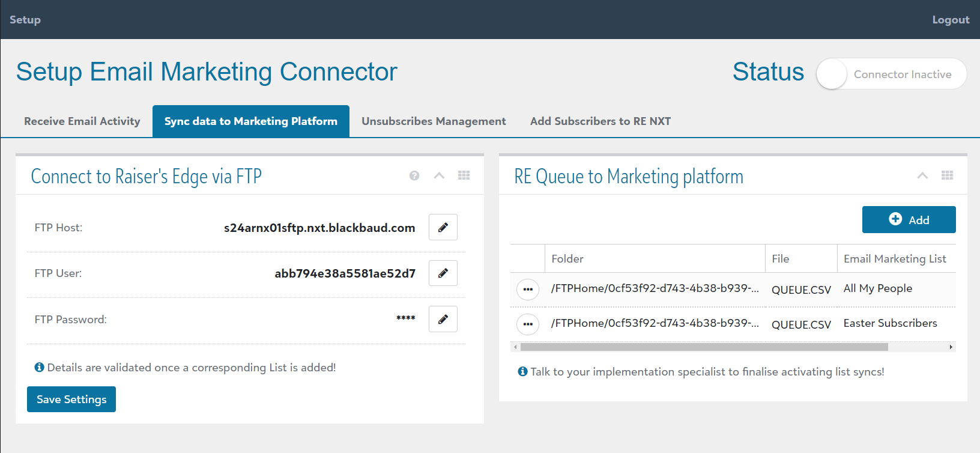Viewport: 980px width, 453px height.
Task: Go to Add Subscribers to RE NXT tab
Action: pos(600,121)
